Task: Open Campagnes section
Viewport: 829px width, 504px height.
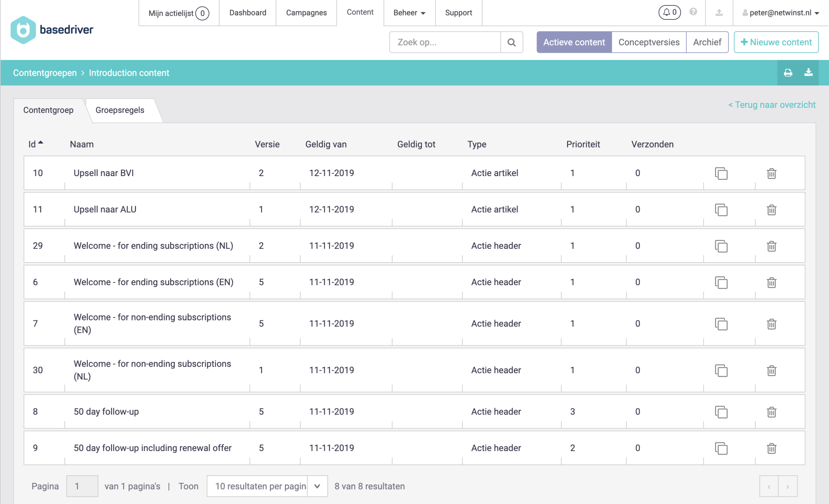Action: pyautogui.click(x=306, y=13)
